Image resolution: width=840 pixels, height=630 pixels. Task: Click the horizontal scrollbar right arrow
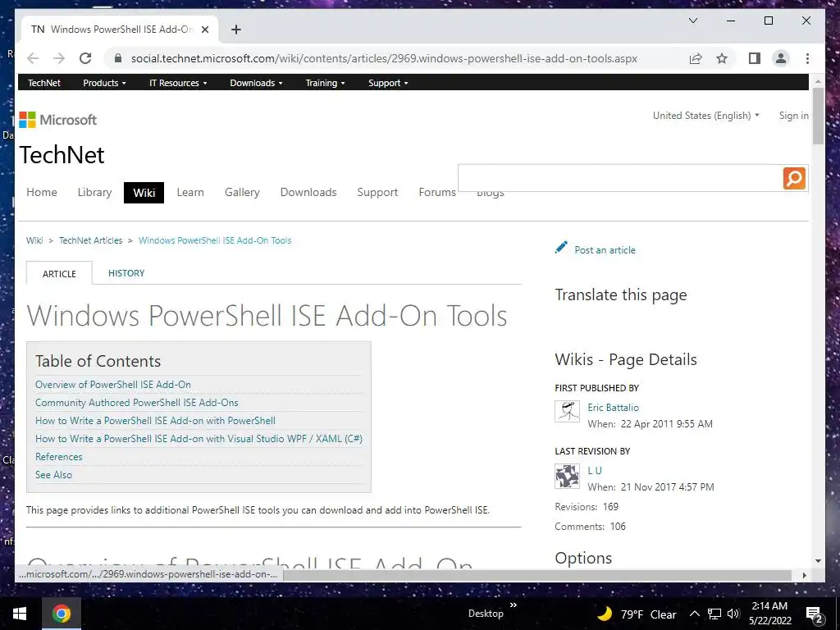click(804, 575)
